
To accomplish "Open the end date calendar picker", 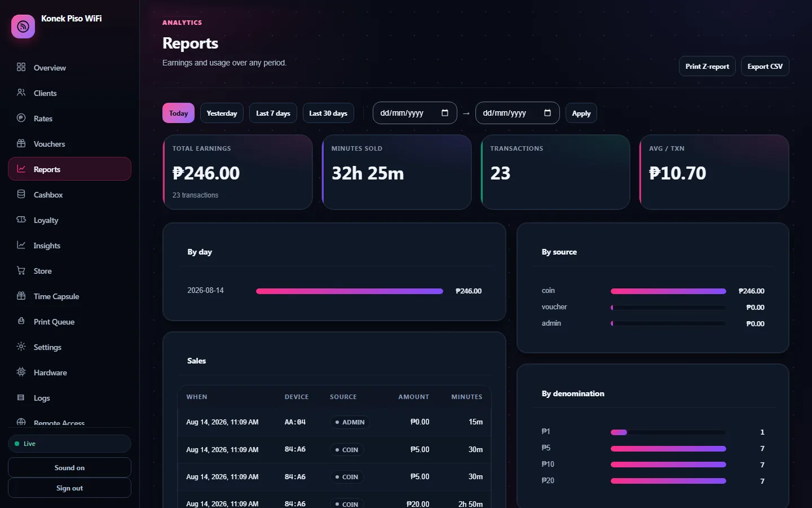I will 548,113.
